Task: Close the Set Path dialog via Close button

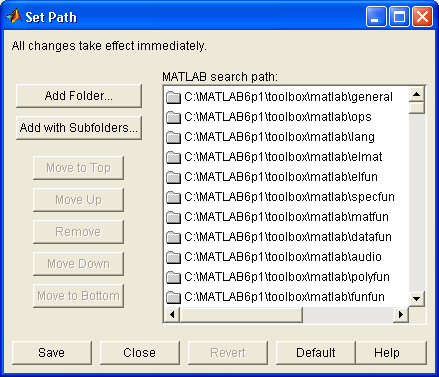Action: pos(140,353)
